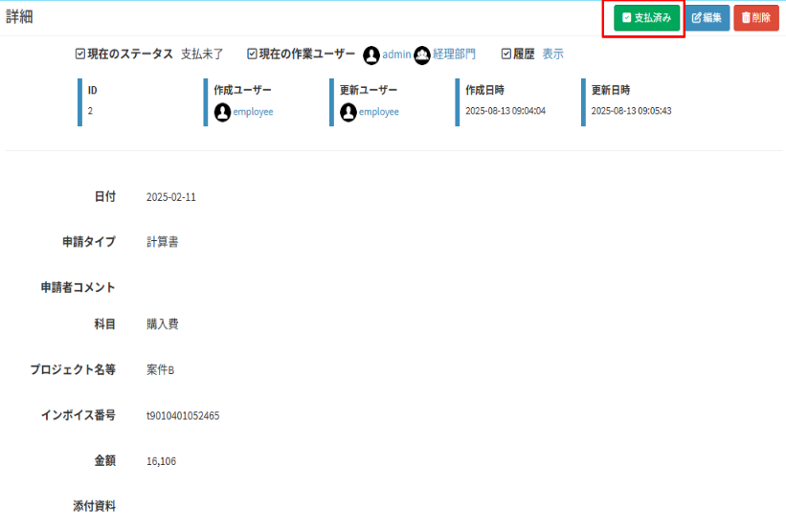
Task: Click the 申請者コメント label
Action: pyautogui.click(x=79, y=288)
